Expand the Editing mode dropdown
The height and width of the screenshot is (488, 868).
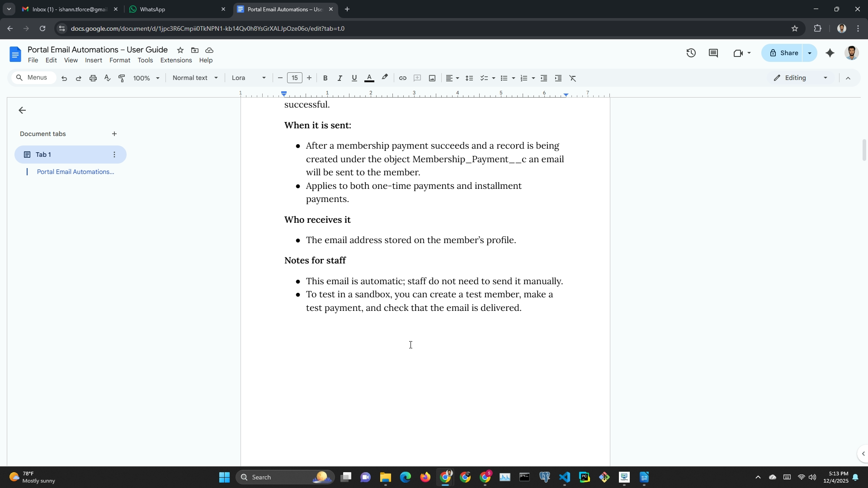(x=801, y=78)
